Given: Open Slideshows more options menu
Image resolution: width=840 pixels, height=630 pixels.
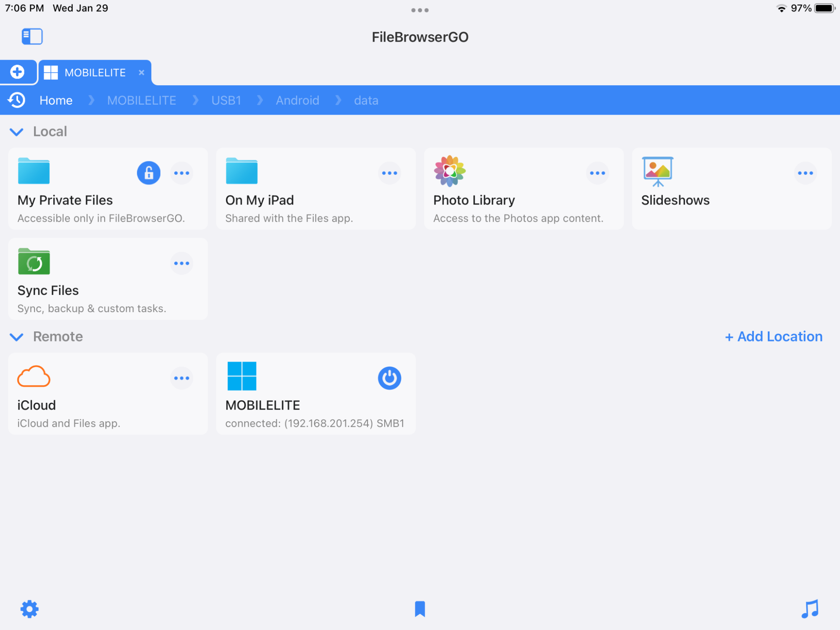Looking at the screenshot, I should click(805, 173).
